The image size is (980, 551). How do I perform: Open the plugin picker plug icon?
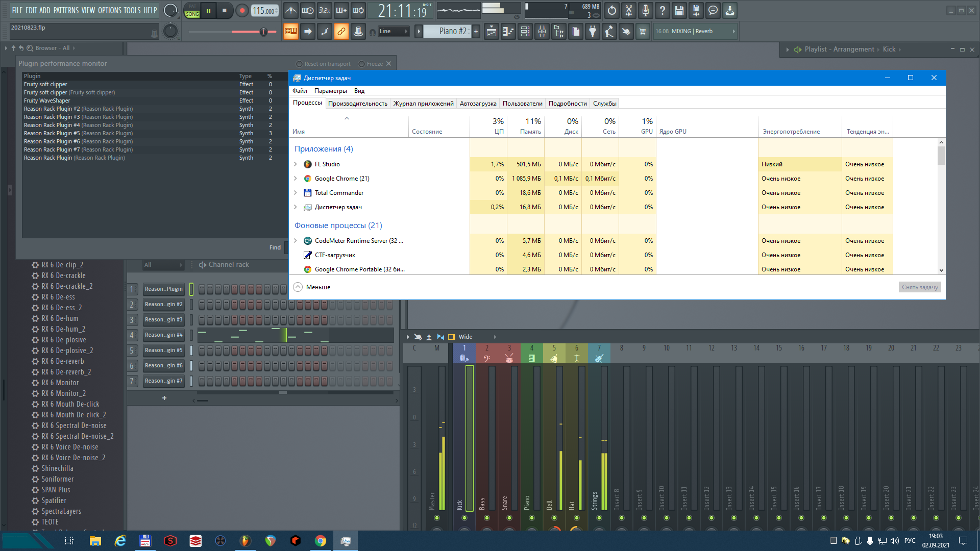[593, 32]
